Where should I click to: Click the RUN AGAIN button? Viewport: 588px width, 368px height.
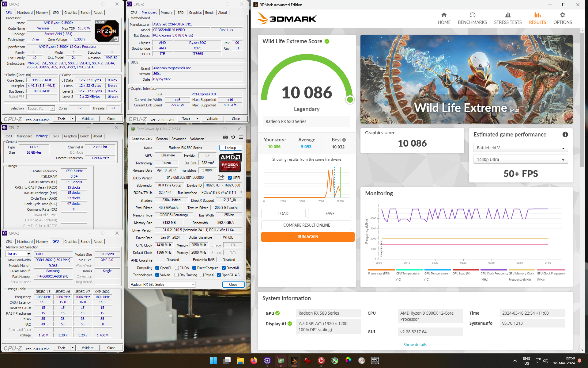tap(308, 237)
